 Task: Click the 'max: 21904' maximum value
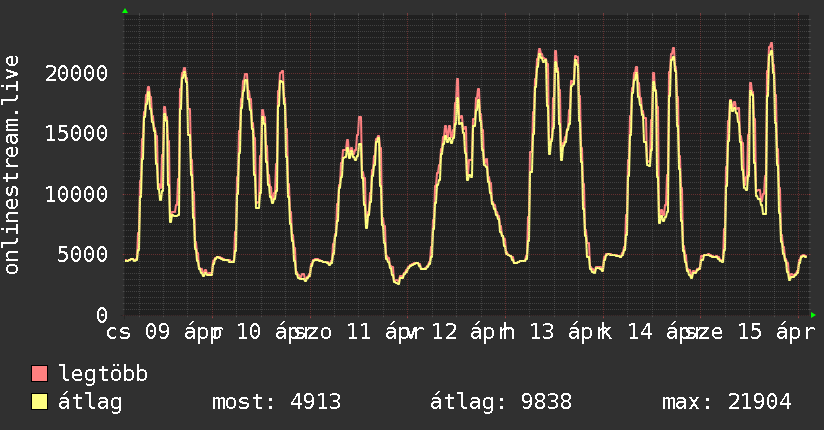tap(727, 402)
